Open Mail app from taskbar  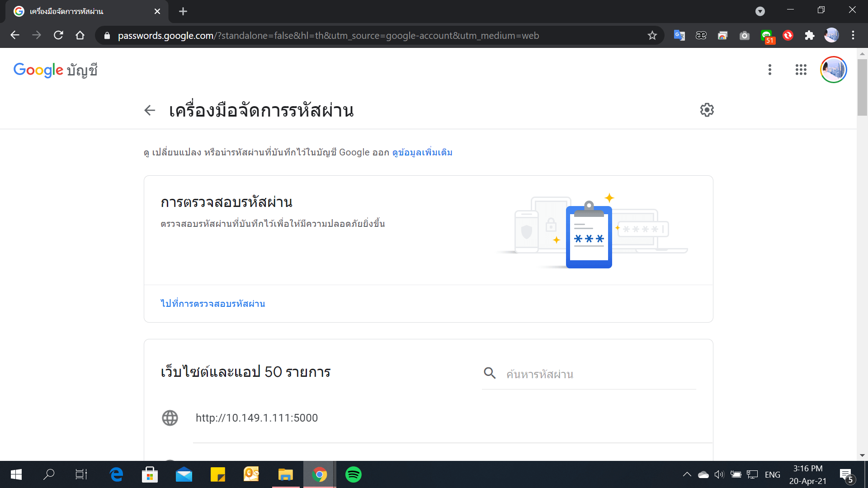184,474
